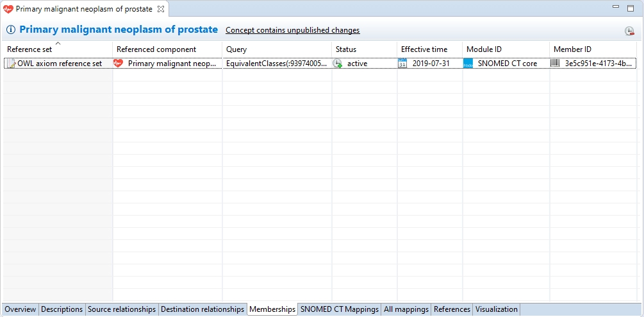Click the SNOMED CT core module icon
644x317 pixels.
[x=468, y=64]
